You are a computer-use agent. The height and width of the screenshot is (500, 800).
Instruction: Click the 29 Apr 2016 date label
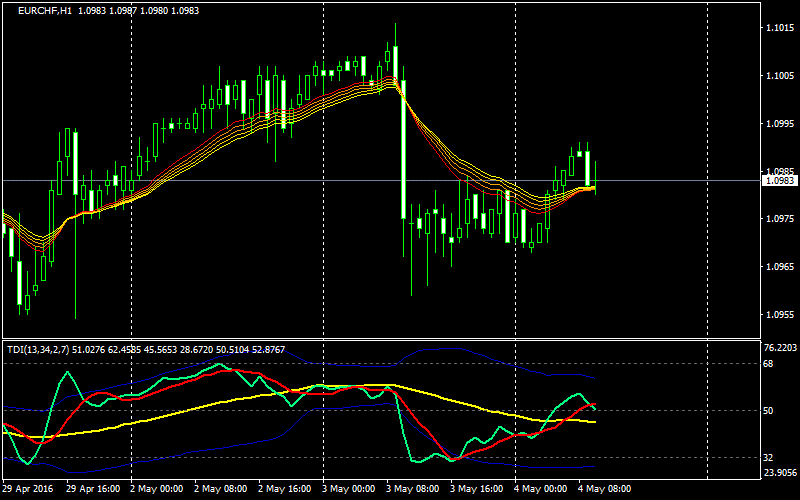(26, 489)
